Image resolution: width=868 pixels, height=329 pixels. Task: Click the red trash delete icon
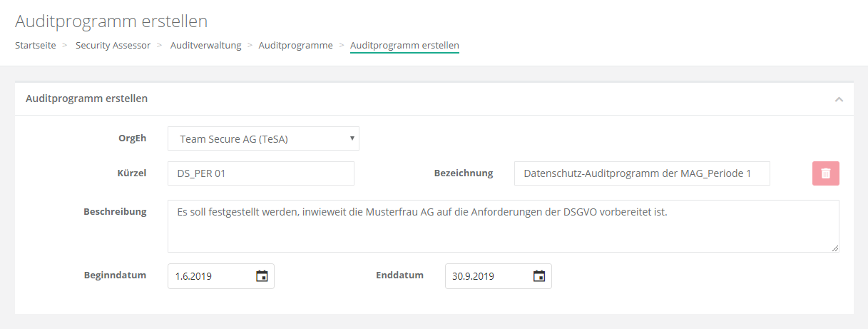click(x=825, y=173)
